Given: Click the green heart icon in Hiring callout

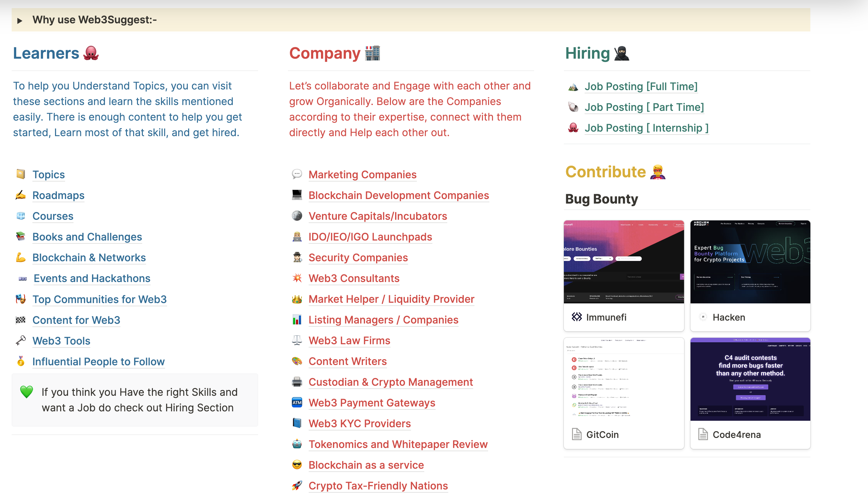Looking at the screenshot, I should point(27,392).
